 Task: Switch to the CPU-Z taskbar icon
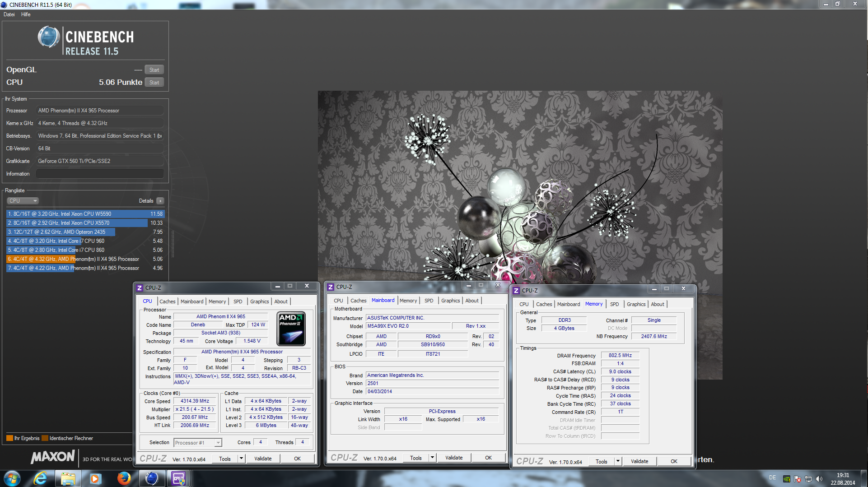179,478
